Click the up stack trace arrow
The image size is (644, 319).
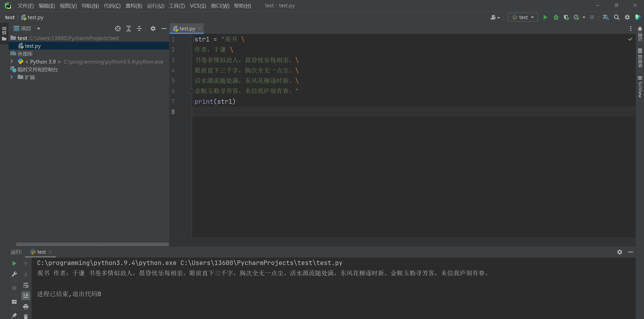pyautogui.click(x=26, y=263)
